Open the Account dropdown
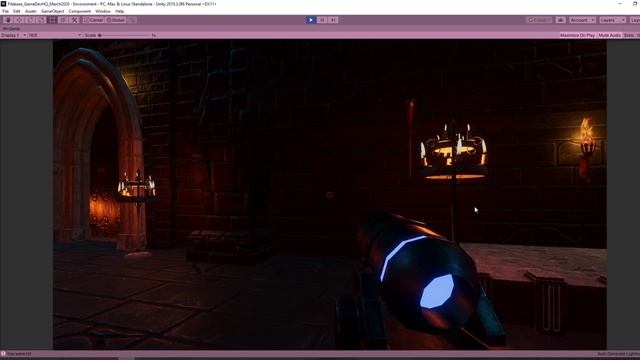 tap(582, 20)
